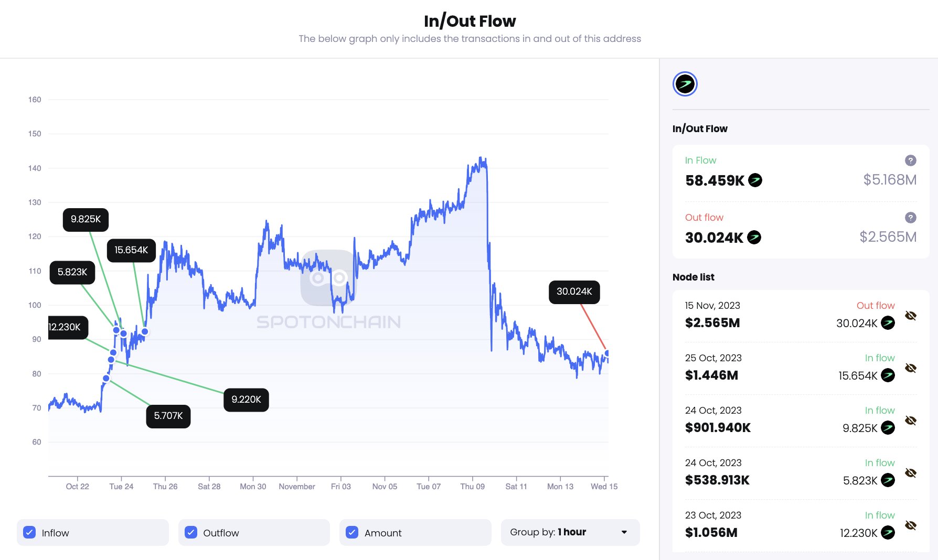Hide the 15 Nov 2023 outflow node
The image size is (938, 560).
(x=910, y=316)
